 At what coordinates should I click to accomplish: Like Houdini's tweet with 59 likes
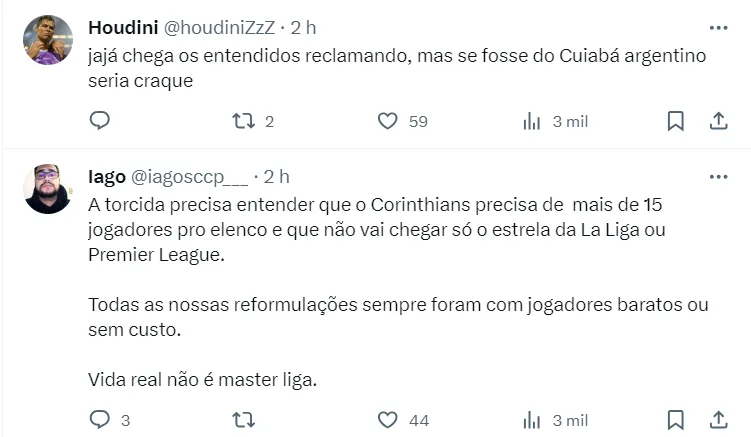[388, 121]
